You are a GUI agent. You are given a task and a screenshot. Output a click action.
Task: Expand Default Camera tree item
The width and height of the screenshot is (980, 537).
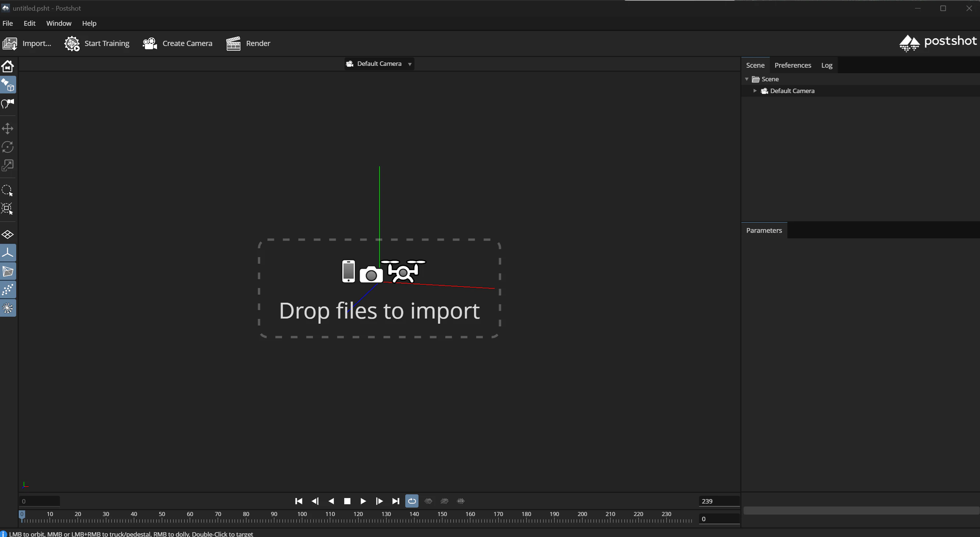(x=755, y=90)
